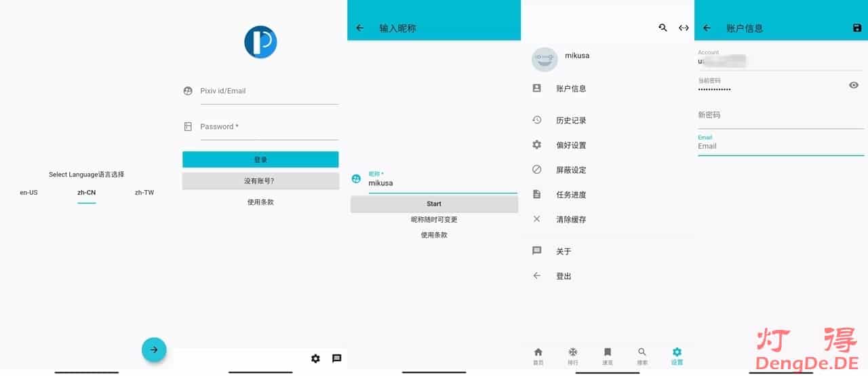Viewport: 868px width, 376px height.
Task: Select zh-TW language tab
Action: pyautogui.click(x=144, y=193)
